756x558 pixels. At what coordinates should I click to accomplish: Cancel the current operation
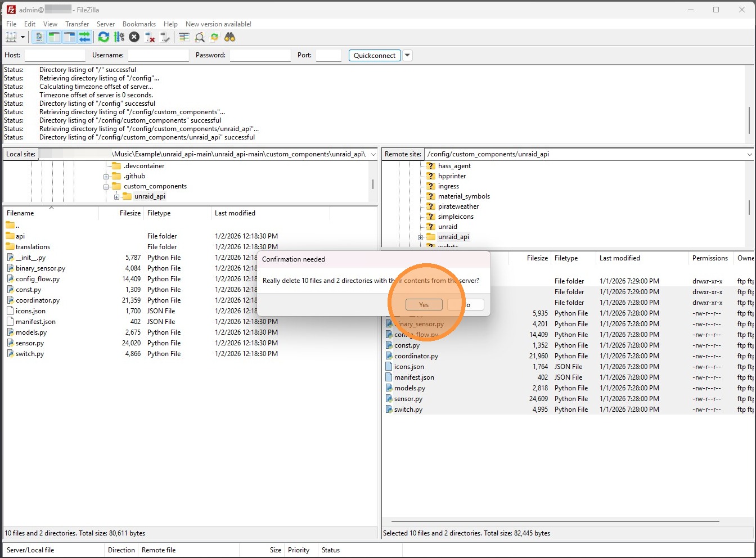click(134, 37)
